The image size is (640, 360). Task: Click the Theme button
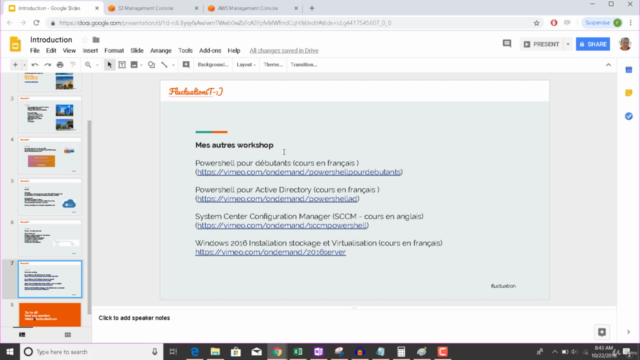pos(273,64)
